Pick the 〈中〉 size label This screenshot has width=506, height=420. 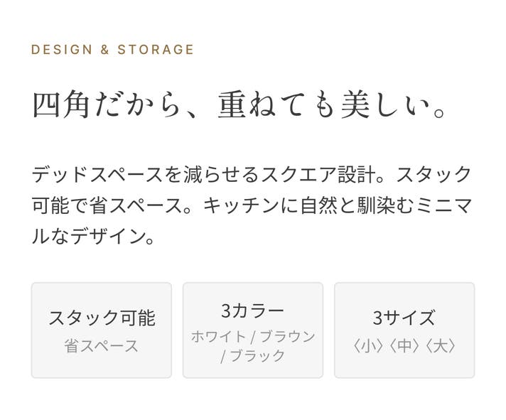point(404,346)
